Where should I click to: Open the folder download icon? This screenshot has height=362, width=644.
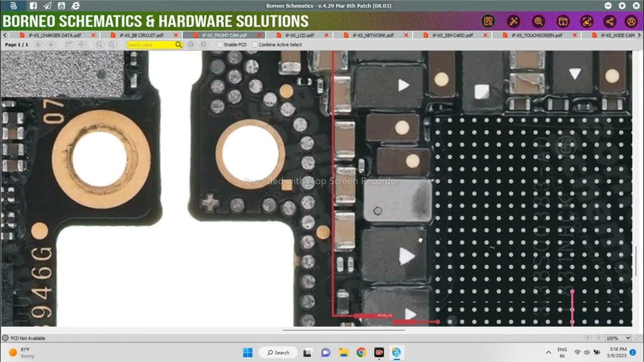[562, 22]
